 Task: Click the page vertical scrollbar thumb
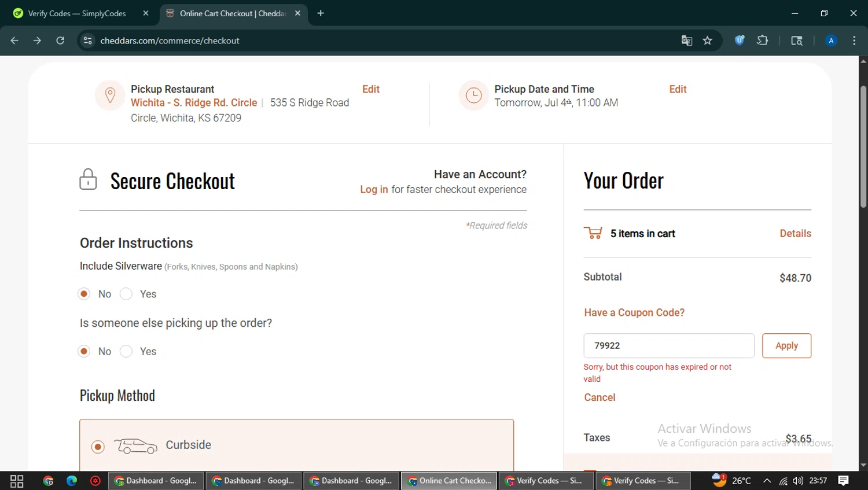point(863,146)
